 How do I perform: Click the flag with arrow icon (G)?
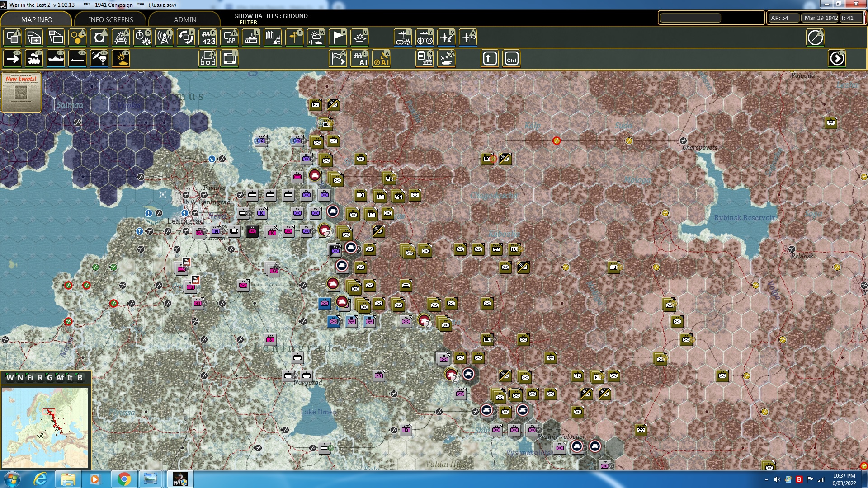pyautogui.click(x=338, y=59)
